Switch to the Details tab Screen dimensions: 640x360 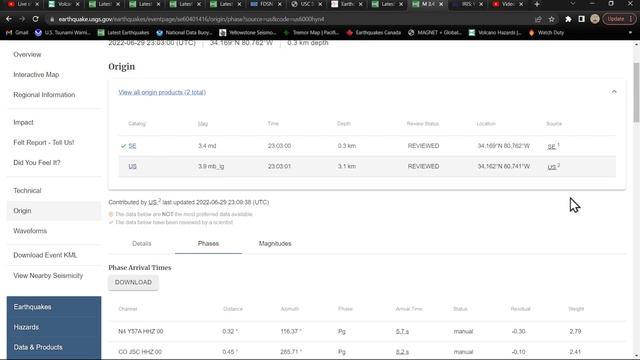click(x=142, y=244)
